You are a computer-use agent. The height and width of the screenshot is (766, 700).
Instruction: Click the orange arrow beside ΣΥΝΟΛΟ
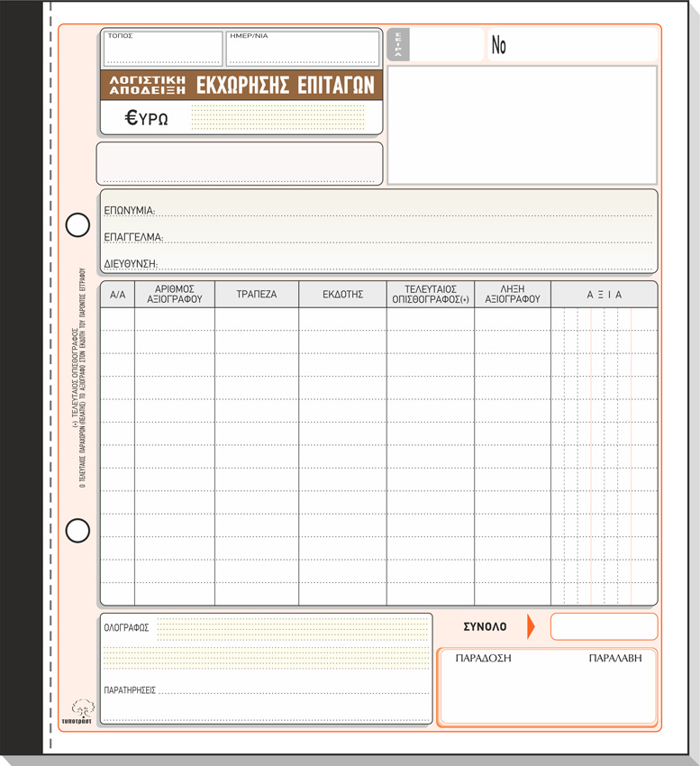tap(531, 626)
